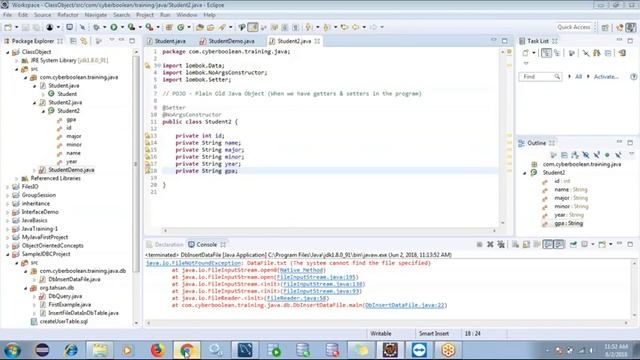The image size is (640, 360).
Task: Click the Windows Start button
Action: pyautogui.click(x=13, y=350)
